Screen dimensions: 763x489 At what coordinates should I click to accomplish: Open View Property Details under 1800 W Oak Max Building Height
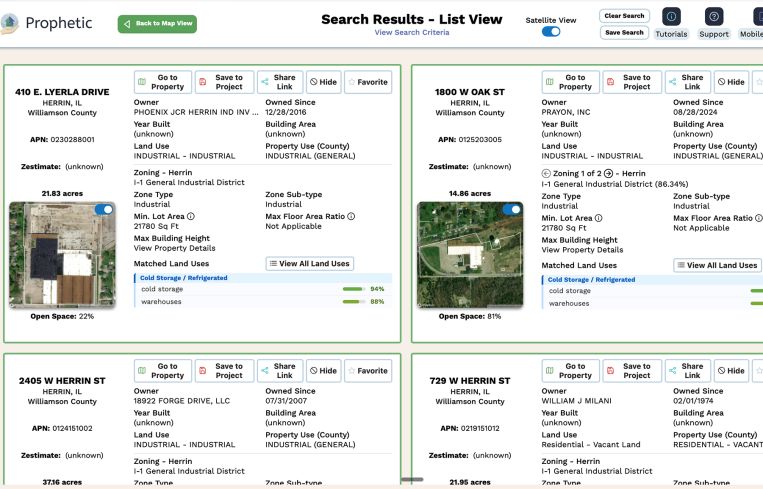click(582, 250)
